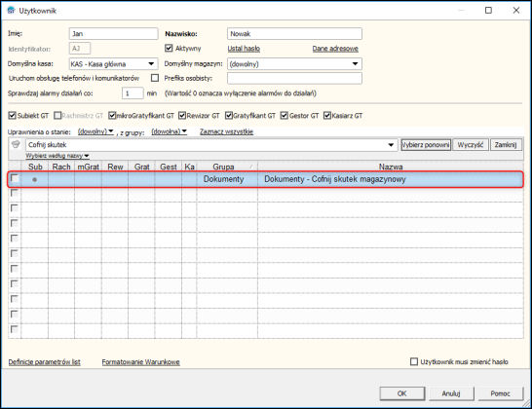This screenshot has width=532, height=409.
Task: Click the Prefiks osobisty input field
Action: pyautogui.click(x=294, y=78)
